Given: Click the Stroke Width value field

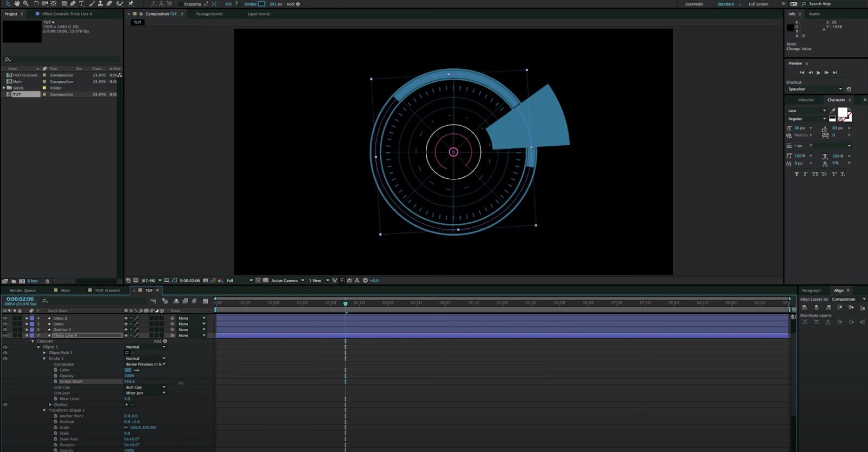Looking at the screenshot, I should click(x=130, y=382).
